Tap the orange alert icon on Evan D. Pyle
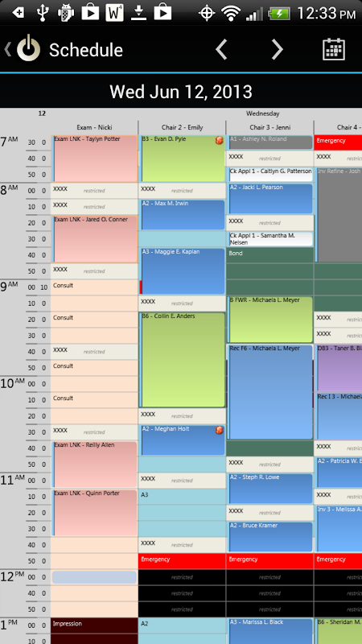This screenshot has height=644, width=362. (219, 141)
